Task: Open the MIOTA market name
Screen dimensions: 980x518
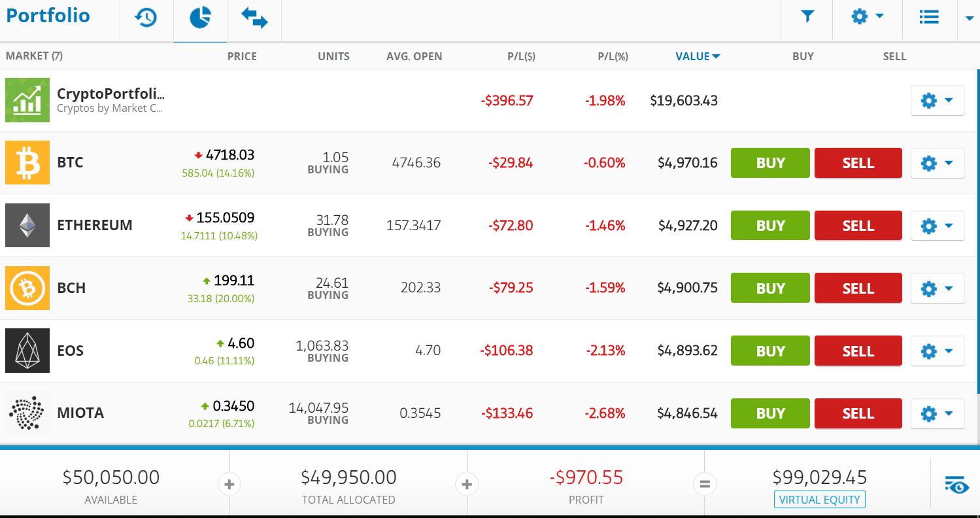Action: pyautogui.click(x=80, y=413)
